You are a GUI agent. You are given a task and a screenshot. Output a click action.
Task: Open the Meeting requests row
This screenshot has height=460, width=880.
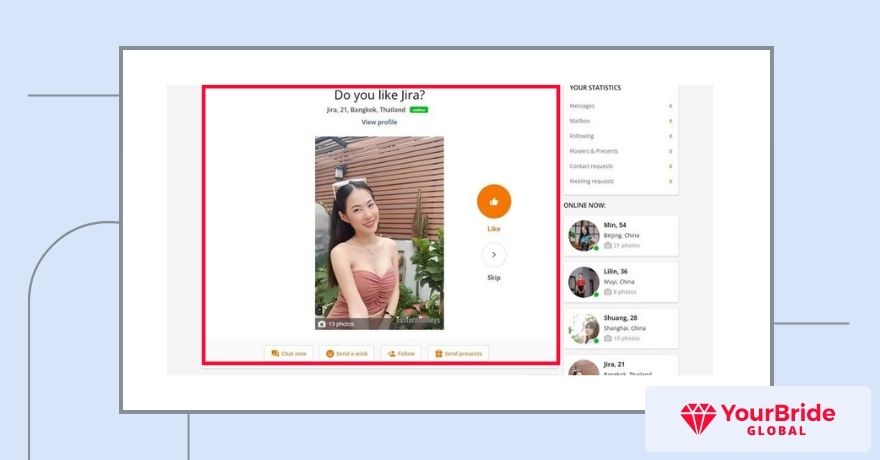point(621,182)
